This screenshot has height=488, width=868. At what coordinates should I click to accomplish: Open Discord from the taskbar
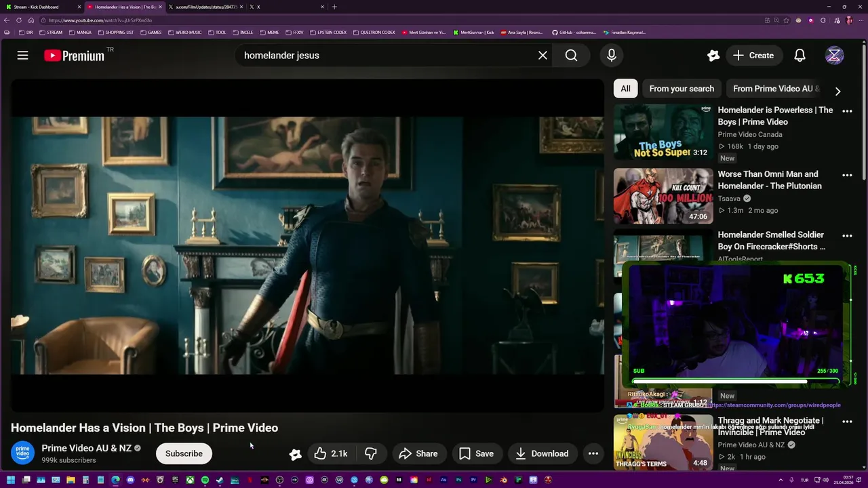coord(130,480)
